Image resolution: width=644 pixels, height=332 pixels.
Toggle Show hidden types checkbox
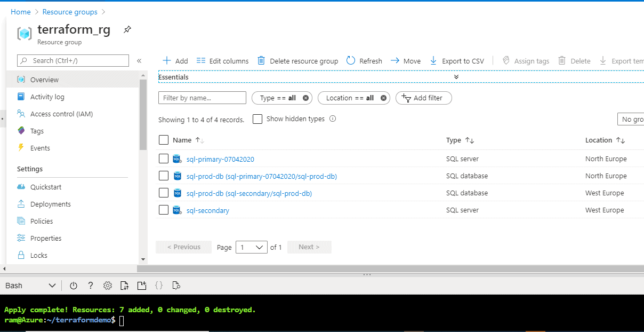click(x=257, y=119)
